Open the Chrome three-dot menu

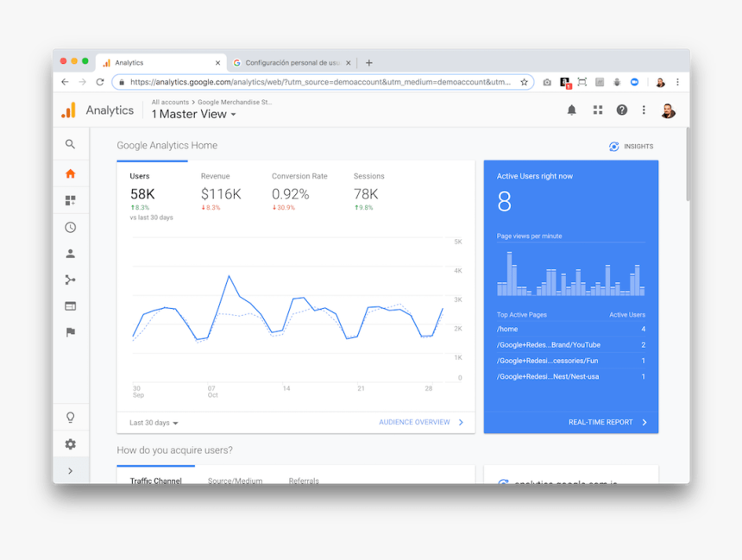tap(677, 82)
